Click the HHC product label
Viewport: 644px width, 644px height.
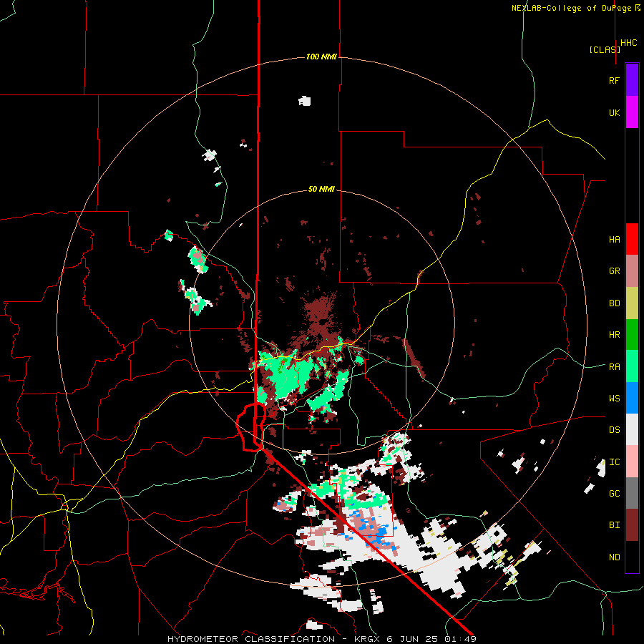pyautogui.click(x=629, y=43)
